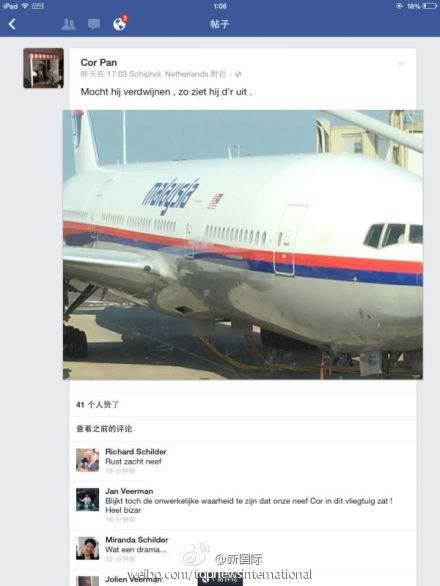This screenshot has width=440, height=586.
Task: Open the friend requests icon
Action: point(68,24)
